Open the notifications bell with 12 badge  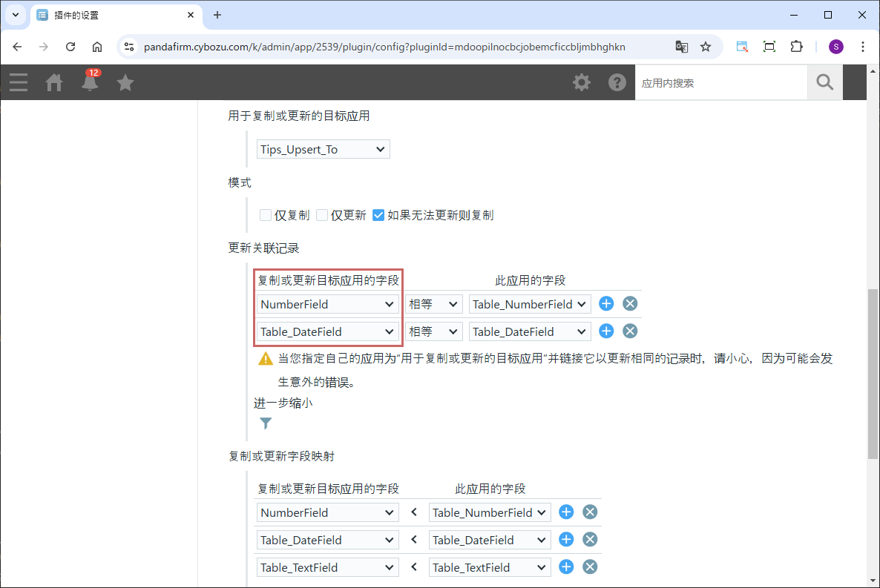pyautogui.click(x=91, y=82)
